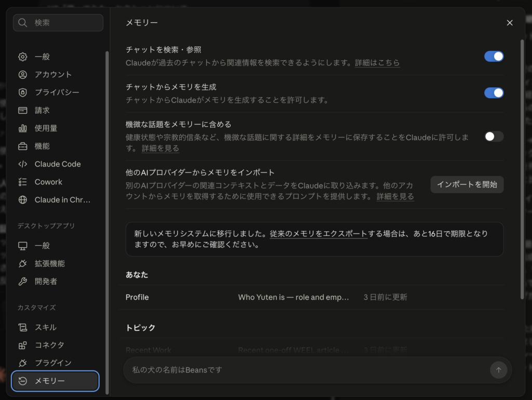The image size is (532, 400).
Task: Click the メモリー page title
Action: [x=142, y=23]
